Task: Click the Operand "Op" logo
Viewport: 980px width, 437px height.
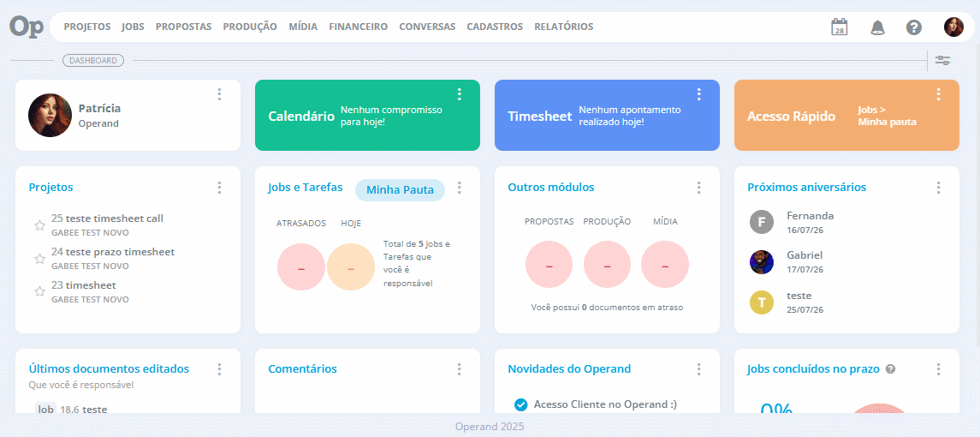Action: coord(27,27)
